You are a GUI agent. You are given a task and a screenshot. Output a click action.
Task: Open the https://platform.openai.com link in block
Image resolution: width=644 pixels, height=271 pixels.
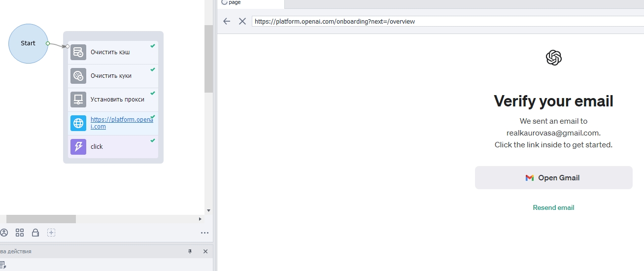tap(122, 123)
